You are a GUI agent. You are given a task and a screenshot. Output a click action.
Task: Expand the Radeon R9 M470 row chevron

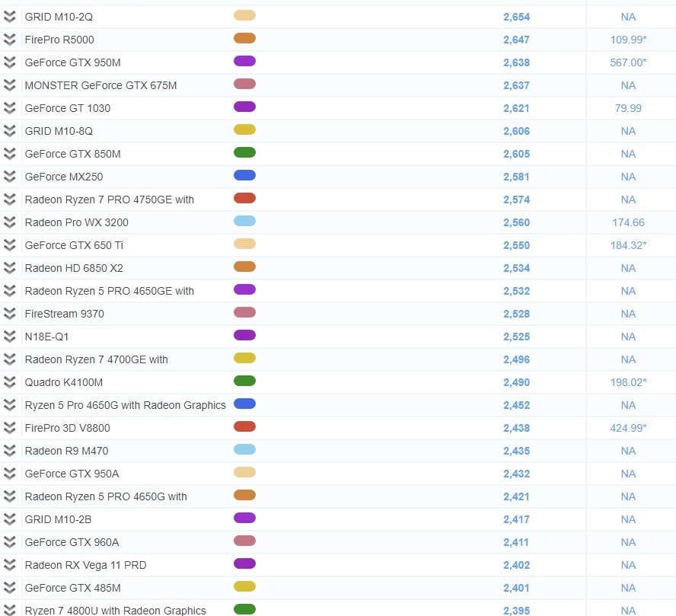click(x=9, y=451)
